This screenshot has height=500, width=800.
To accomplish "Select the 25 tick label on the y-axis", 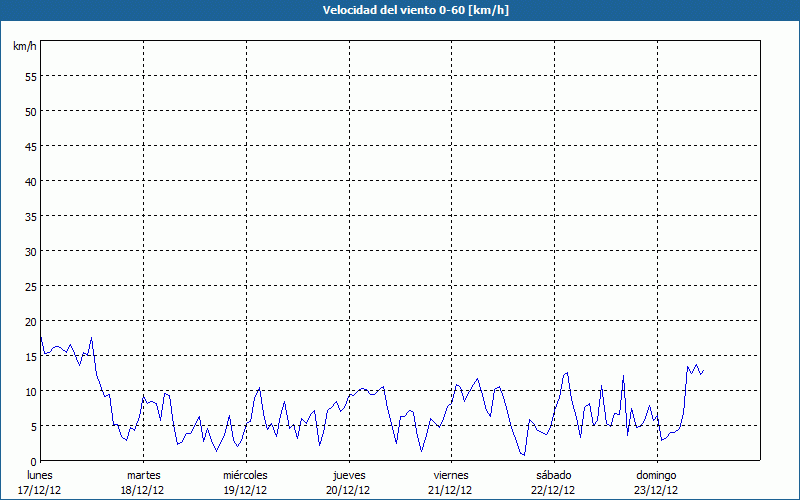I will pos(30,286).
